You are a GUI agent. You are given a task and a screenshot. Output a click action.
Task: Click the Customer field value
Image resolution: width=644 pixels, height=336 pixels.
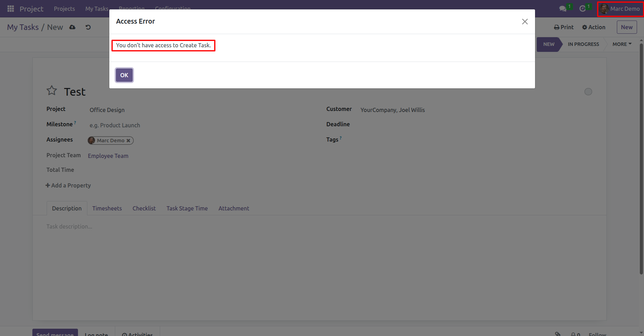point(393,110)
